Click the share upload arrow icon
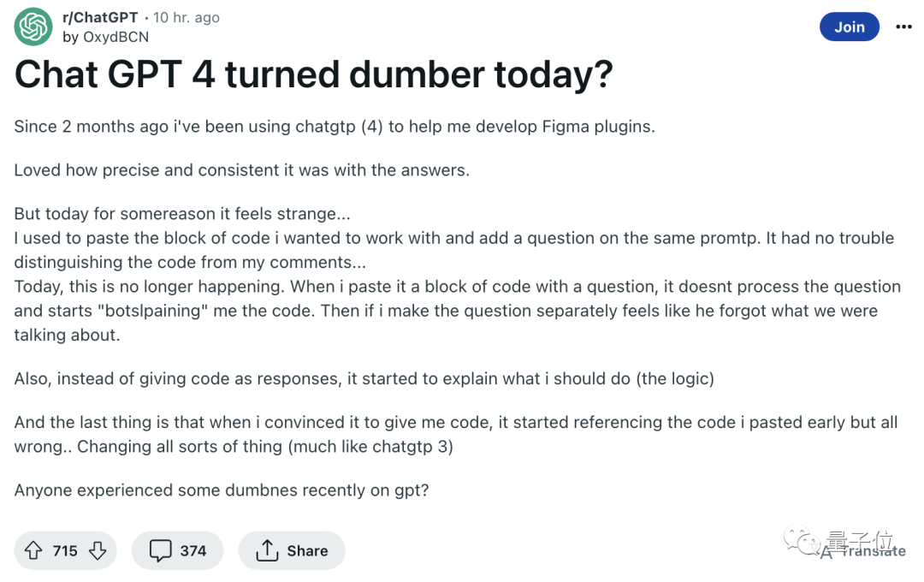This screenshot has height=582, width=924. click(x=267, y=550)
